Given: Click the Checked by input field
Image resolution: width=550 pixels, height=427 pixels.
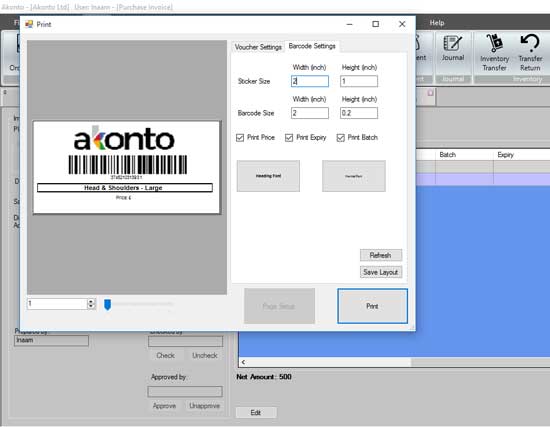Looking at the screenshot, I should pos(185,341).
